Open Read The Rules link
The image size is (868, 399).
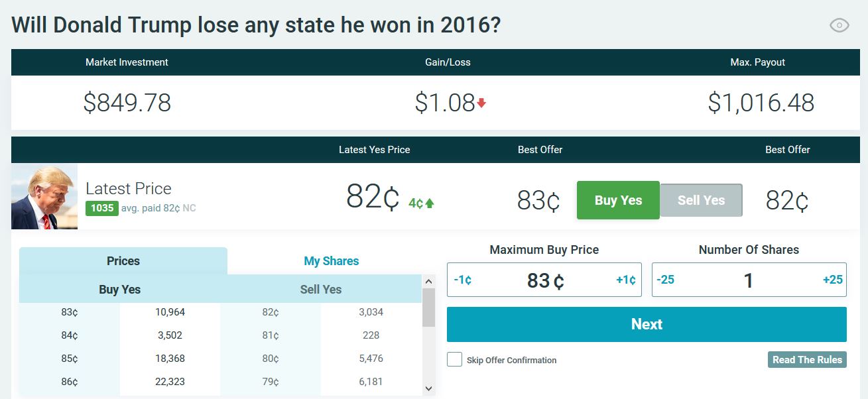point(807,360)
